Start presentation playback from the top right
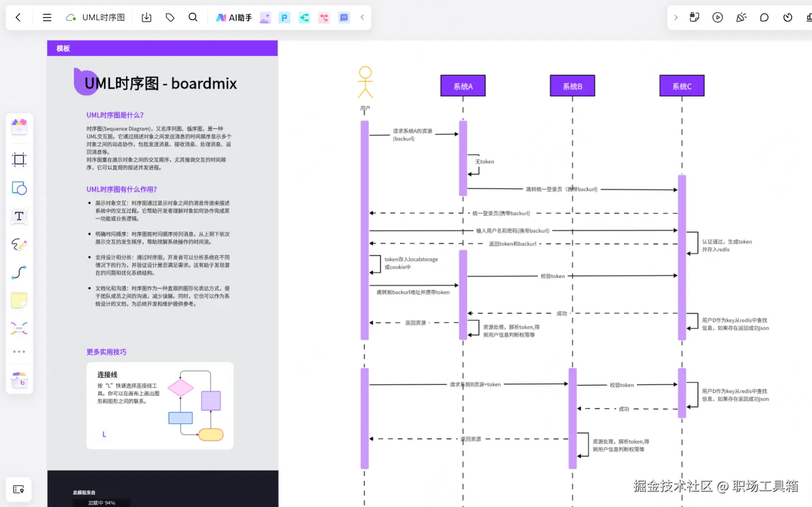The image size is (812, 507). 717,17
